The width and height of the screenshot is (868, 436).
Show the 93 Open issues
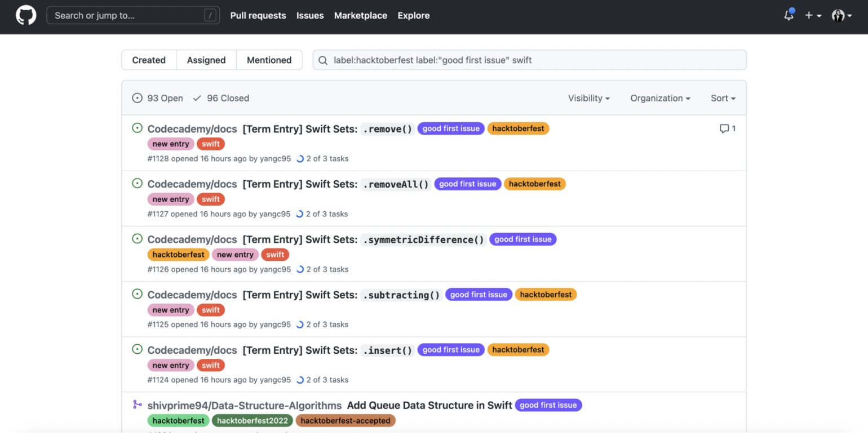click(158, 98)
